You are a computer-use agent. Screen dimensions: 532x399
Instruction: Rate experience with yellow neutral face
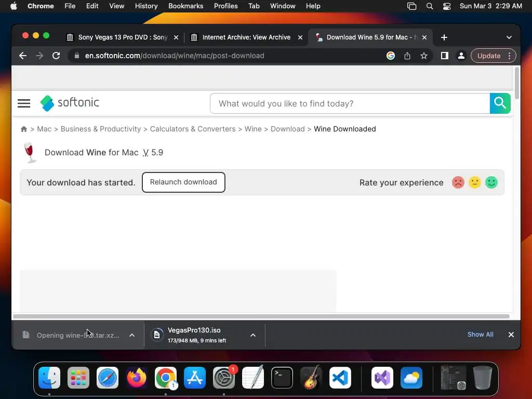pyautogui.click(x=475, y=182)
